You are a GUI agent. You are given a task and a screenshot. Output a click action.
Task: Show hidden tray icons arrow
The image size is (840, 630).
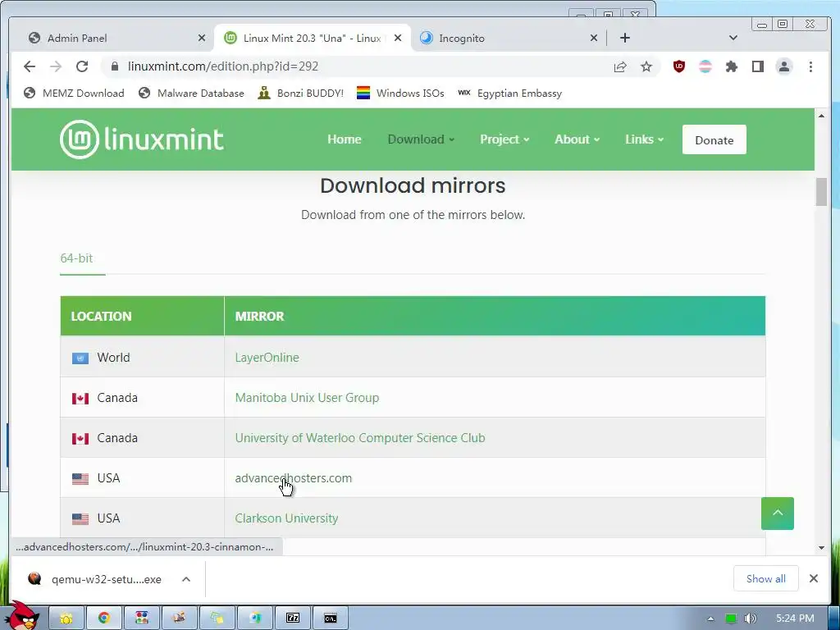click(710, 619)
